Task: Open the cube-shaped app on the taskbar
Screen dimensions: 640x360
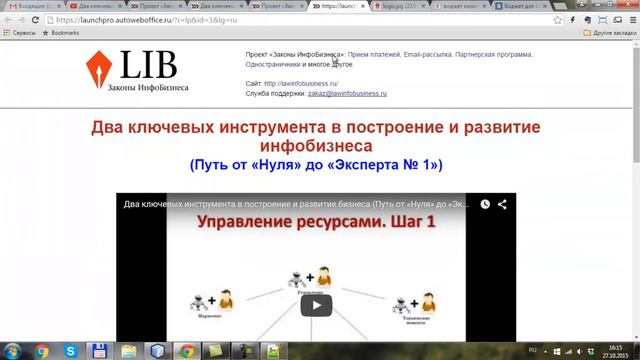Action: tap(158, 351)
